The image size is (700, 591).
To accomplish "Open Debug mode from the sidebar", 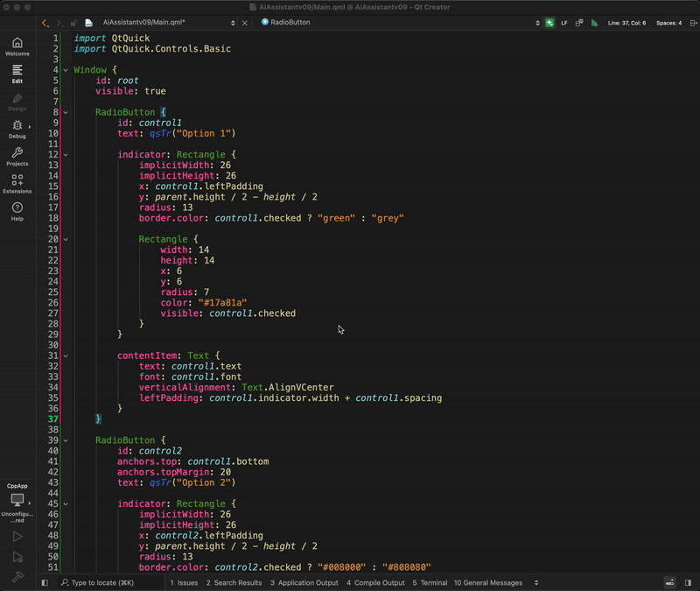I will [17, 130].
